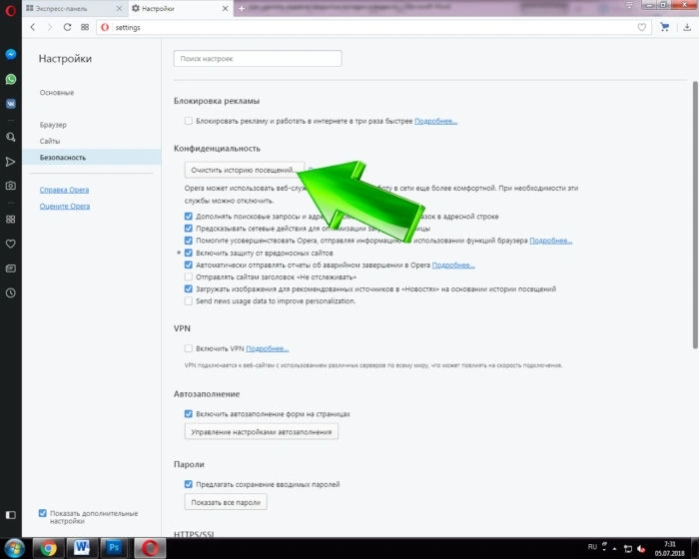Open My Flow send icon
This screenshot has width=699, height=559.
pyautogui.click(x=11, y=161)
